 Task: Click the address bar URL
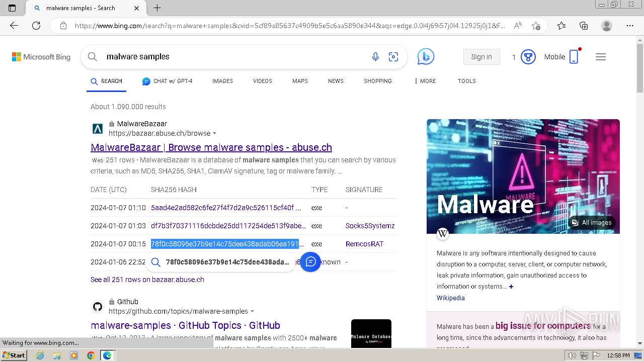coord(290,26)
